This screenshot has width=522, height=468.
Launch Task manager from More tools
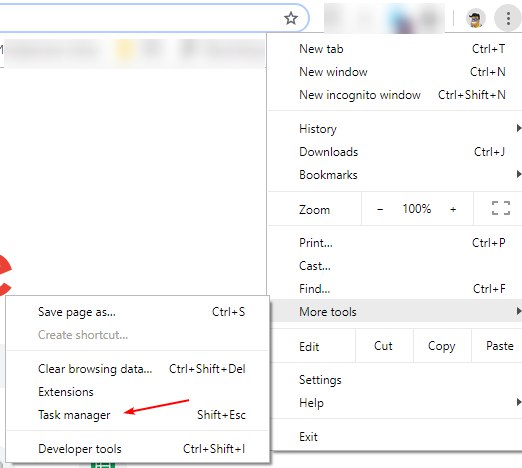pyautogui.click(x=137, y=415)
